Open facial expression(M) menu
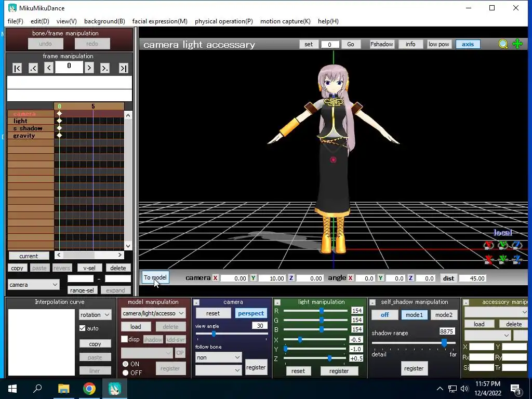 pyautogui.click(x=160, y=21)
